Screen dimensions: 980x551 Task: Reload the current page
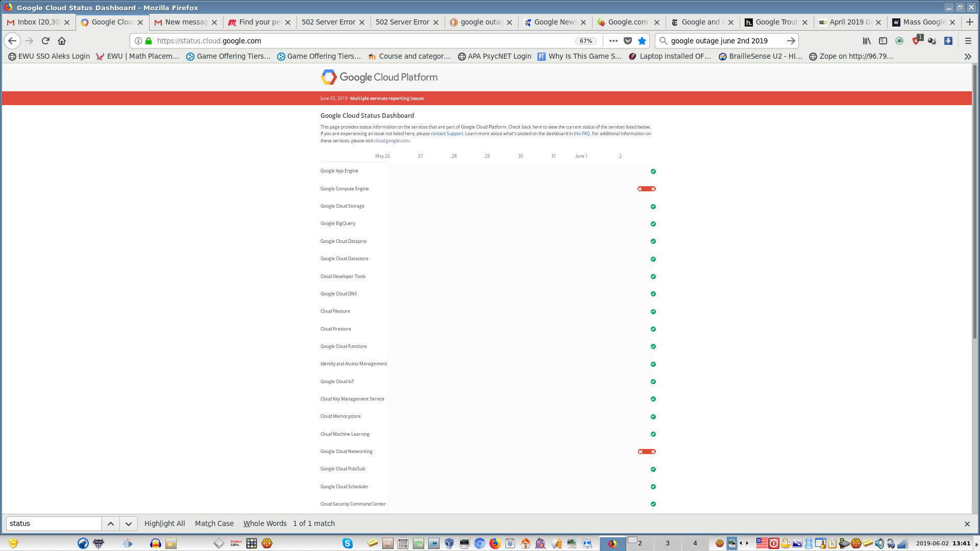tap(45, 41)
